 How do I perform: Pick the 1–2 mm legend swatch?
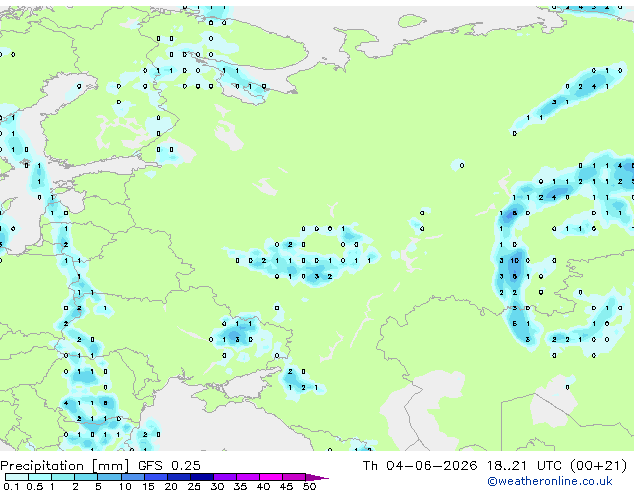tap(63, 477)
